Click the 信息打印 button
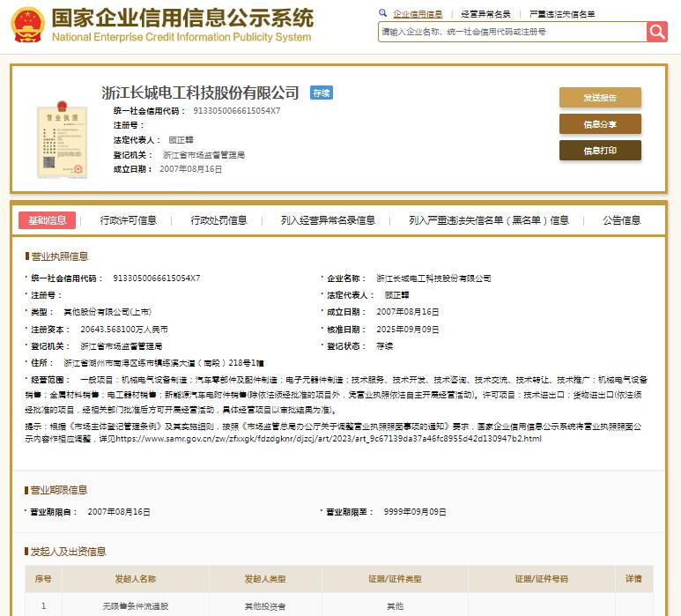 click(x=600, y=151)
